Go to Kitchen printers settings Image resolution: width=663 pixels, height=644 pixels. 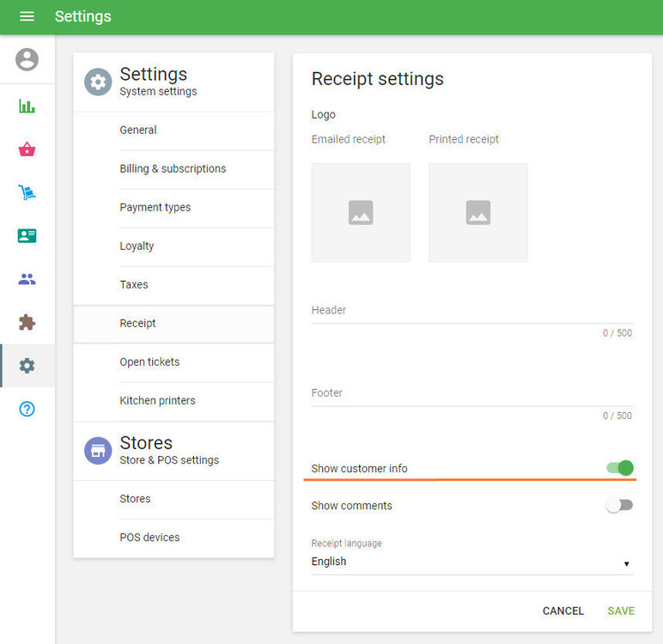point(157,401)
